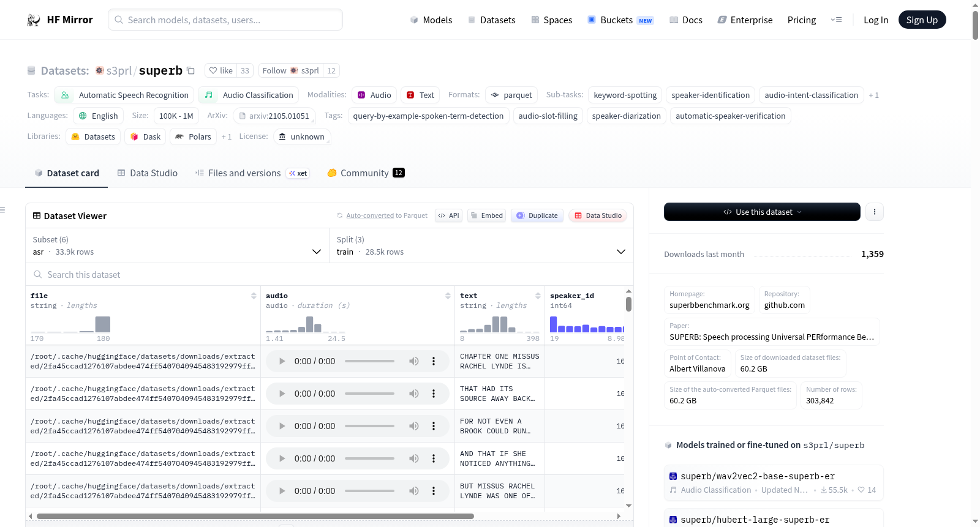This screenshot has width=980, height=527.
Task: Seek audio slider in the FOR NOT EVEN A row
Action: point(369,426)
